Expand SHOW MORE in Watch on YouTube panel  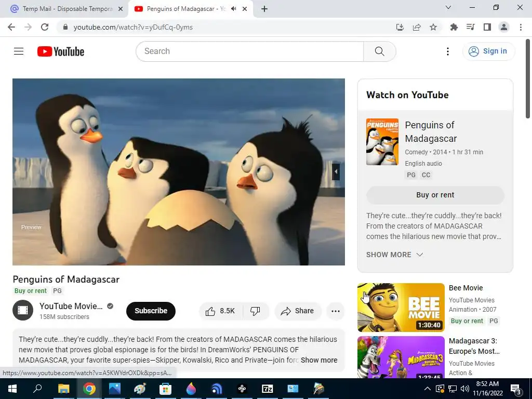pyautogui.click(x=395, y=255)
